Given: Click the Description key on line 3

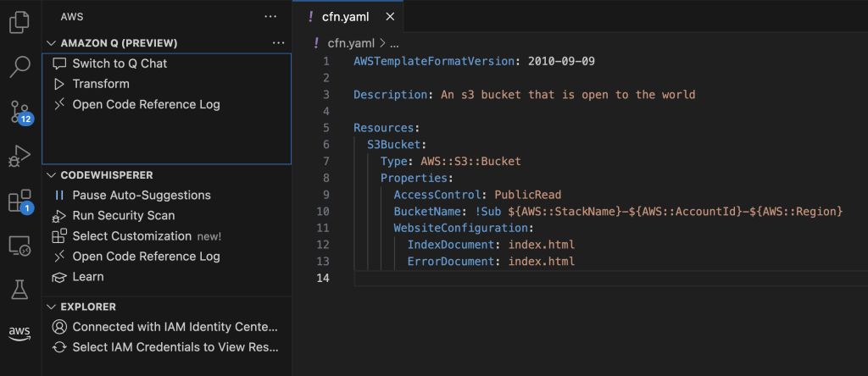Looking at the screenshot, I should pyautogui.click(x=390, y=95).
